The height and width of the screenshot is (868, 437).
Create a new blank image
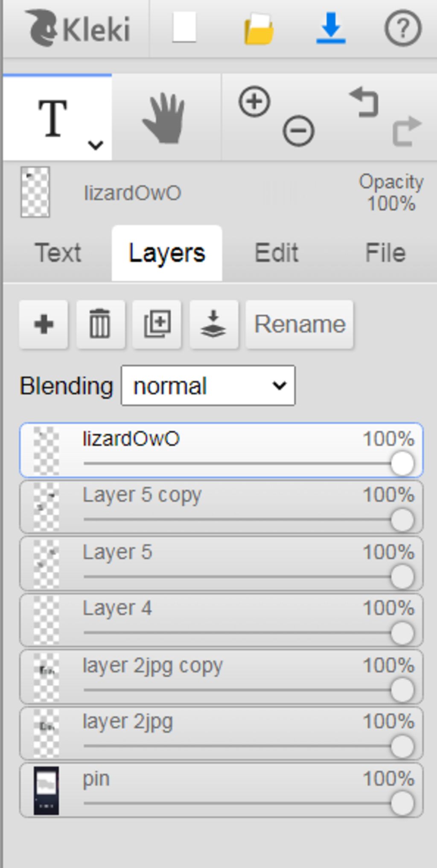(x=184, y=27)
